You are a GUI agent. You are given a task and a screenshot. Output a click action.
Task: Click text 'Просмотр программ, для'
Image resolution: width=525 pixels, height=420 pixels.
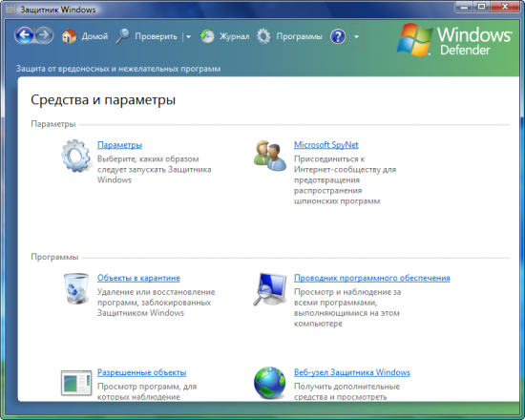(147, 387)
